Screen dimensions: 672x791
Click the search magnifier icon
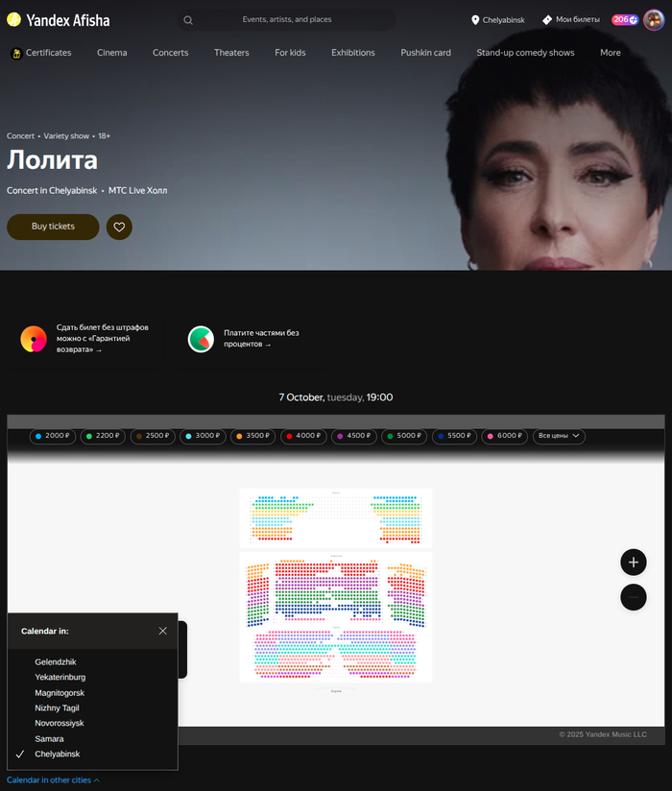pos(188,20)
